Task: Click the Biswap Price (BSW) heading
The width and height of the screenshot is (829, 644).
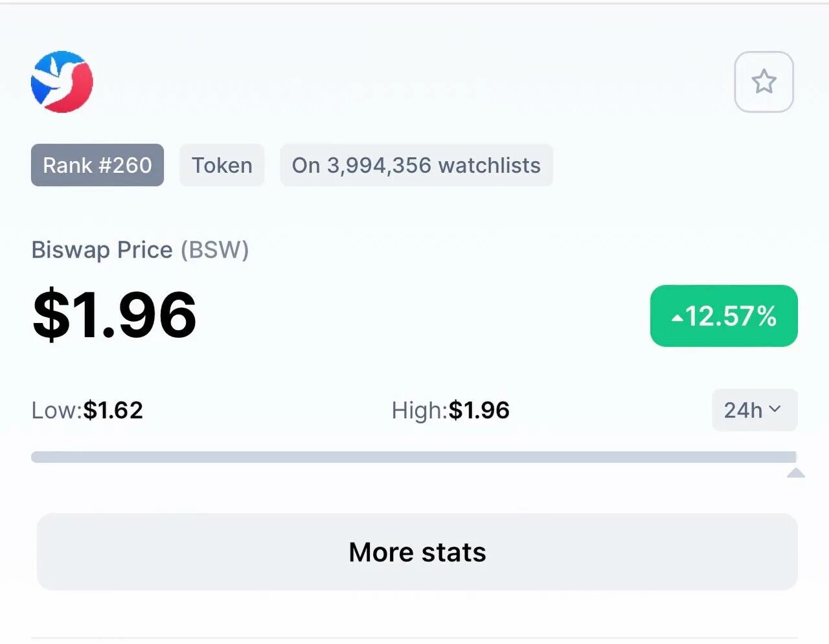Action: pyautogui.click(x=140, y=250)
